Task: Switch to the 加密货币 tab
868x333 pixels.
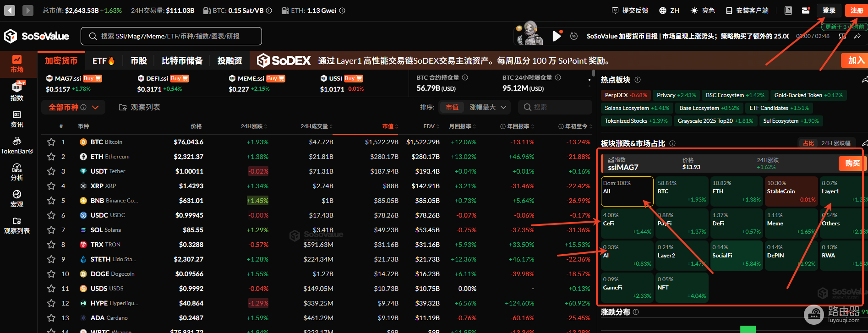Action: pos(61,60)
